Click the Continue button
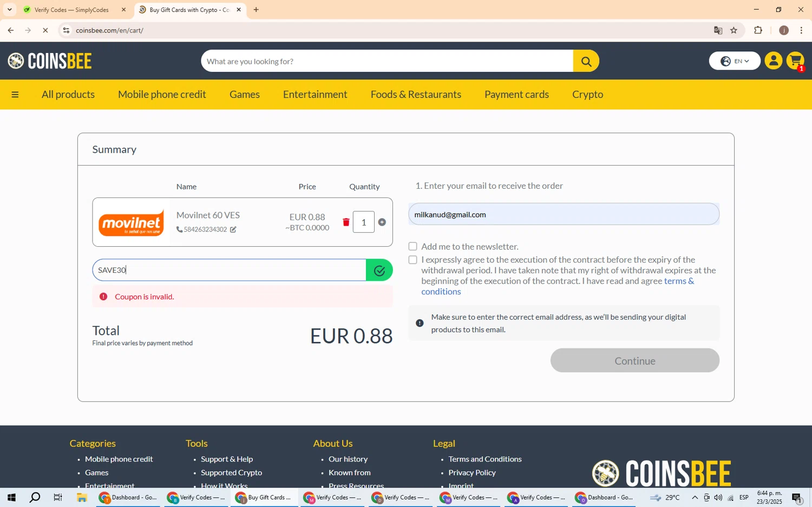The image size is (812, 507). pyautogui.click(x=635, y=361)
